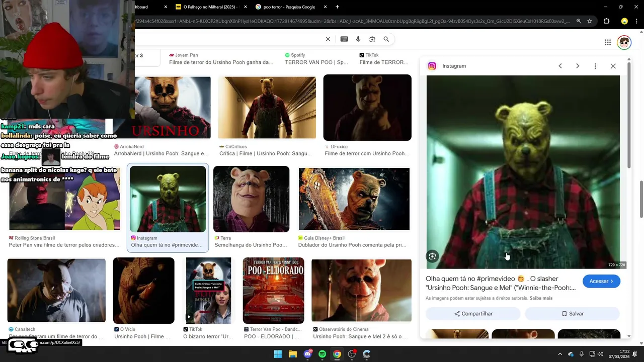Click the preview panel scrollbar
Viewport: 644px width, 362px height.
tap(628, 115)
